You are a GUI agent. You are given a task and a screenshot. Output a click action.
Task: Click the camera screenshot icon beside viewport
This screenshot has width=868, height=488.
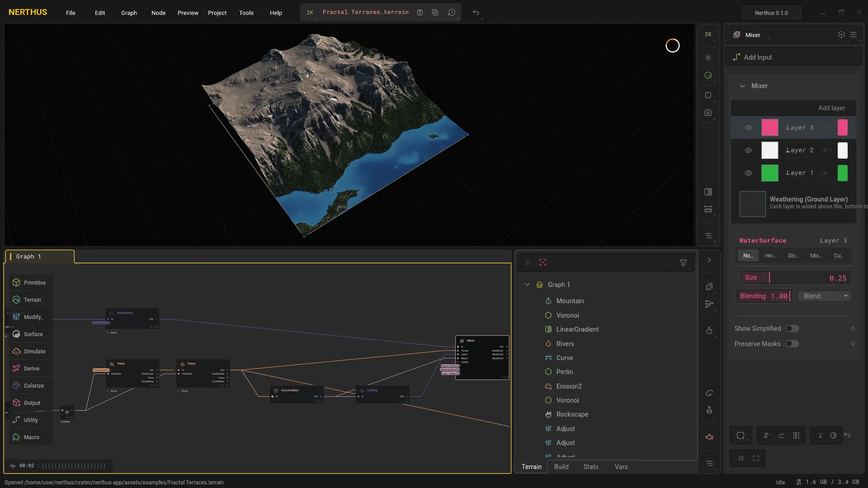708,113
